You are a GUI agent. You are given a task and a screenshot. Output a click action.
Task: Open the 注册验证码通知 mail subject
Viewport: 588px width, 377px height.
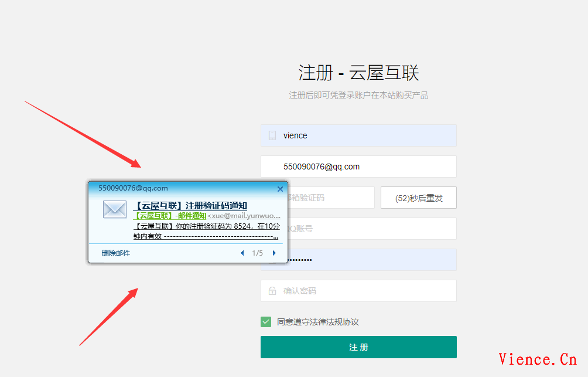[190, 206]
